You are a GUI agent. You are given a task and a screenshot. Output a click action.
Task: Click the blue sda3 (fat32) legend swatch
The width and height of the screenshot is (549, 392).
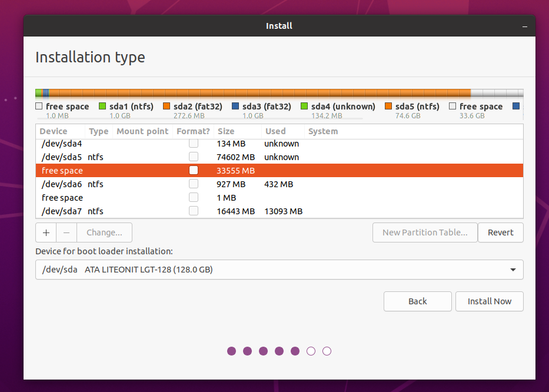235,106
